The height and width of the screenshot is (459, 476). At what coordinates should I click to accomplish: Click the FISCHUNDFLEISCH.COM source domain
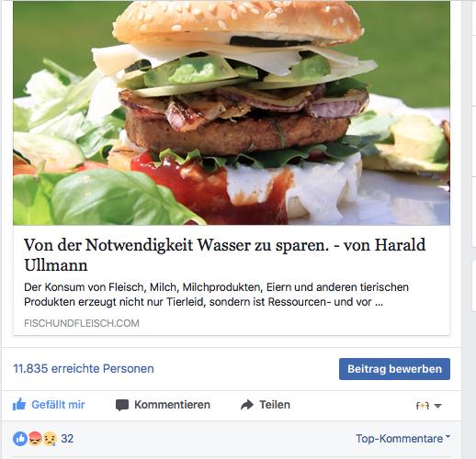(82, 323)
